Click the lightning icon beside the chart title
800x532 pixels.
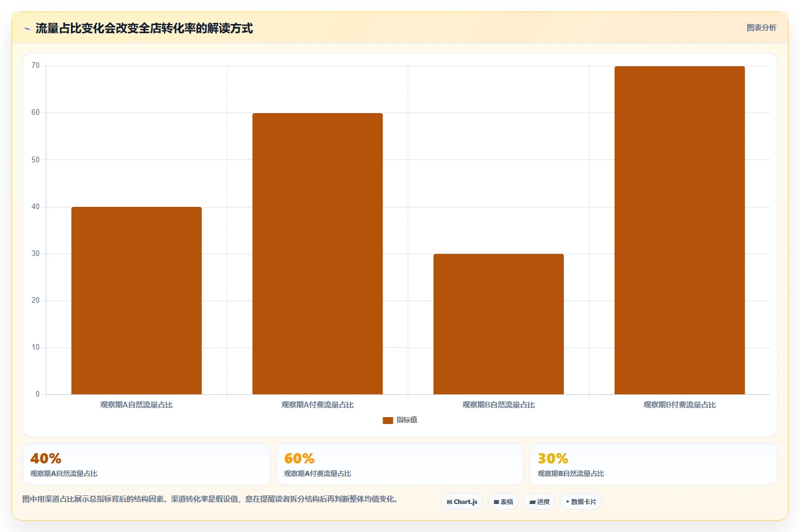[27, 29]
